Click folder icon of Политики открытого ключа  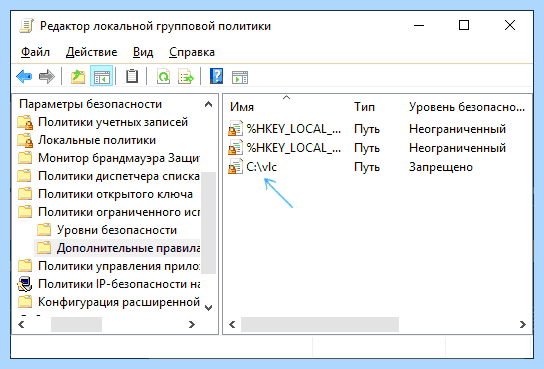tap(25, 194)
